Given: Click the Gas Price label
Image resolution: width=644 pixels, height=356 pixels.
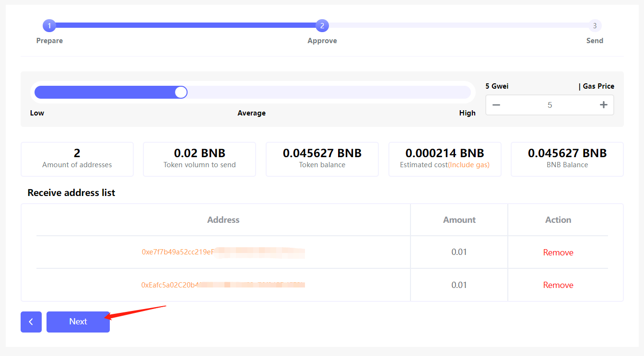Looking at the screenshot, I should [597, 86].
